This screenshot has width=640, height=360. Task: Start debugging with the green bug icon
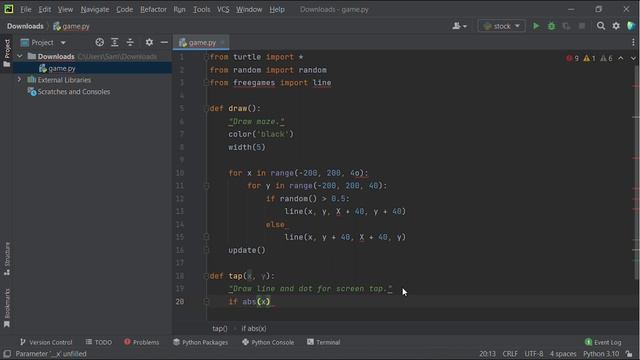pyautogui.click(x=551, y=26)
